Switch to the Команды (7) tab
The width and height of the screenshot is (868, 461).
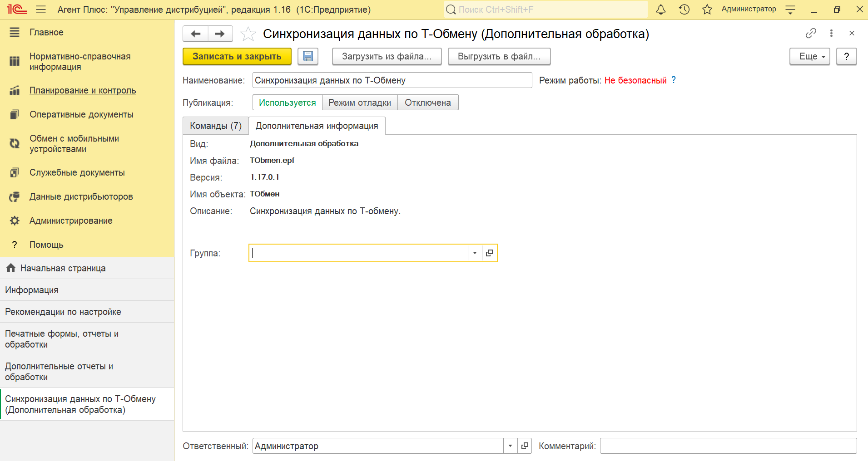216,126
